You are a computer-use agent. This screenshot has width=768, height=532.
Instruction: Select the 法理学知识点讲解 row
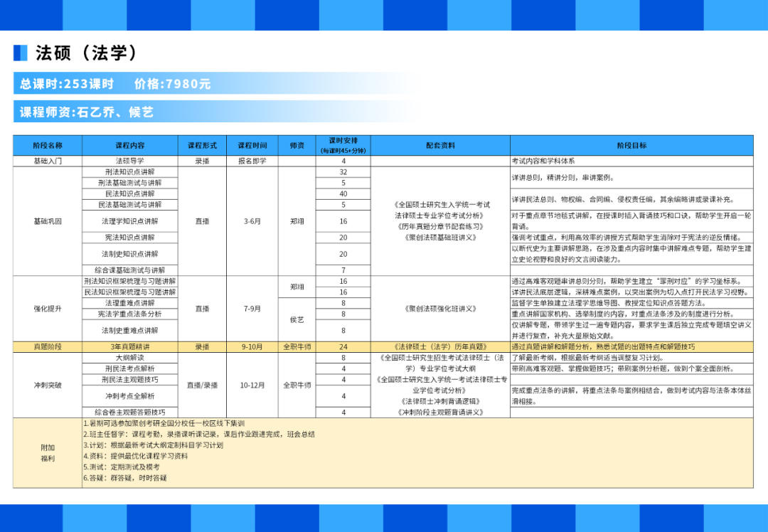click(130, 221)
